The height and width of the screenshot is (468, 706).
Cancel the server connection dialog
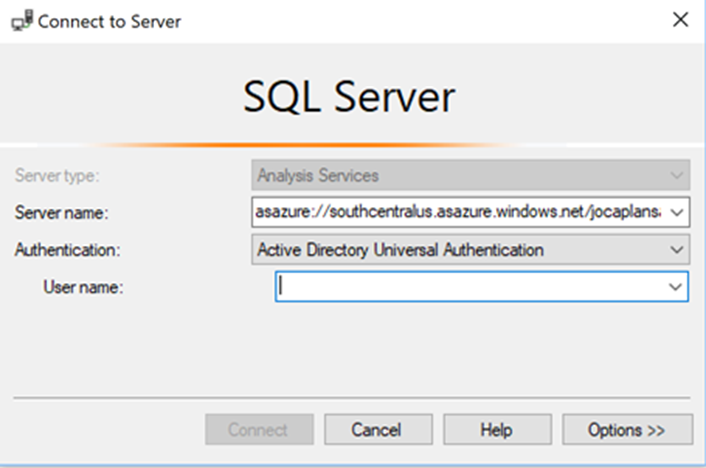coord(378,430)
